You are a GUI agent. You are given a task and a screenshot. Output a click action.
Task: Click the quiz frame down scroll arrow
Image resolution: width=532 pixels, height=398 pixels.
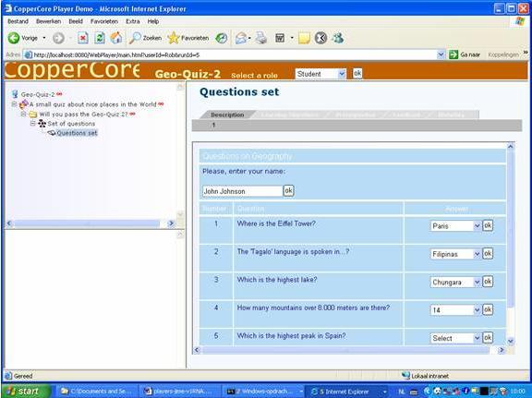tap(510, 342)
